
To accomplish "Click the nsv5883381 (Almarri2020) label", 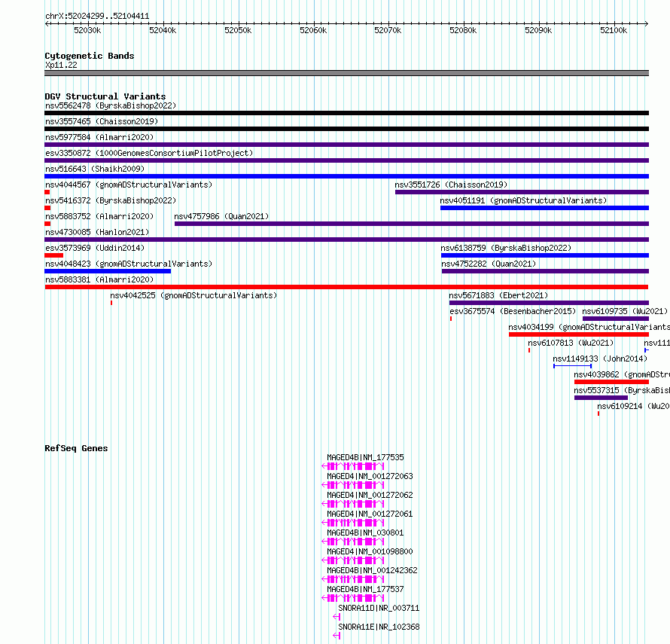I will click(99, 279).
